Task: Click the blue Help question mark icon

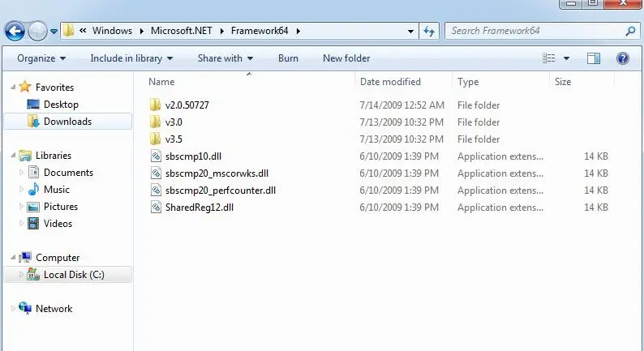Action: (623, 58)
